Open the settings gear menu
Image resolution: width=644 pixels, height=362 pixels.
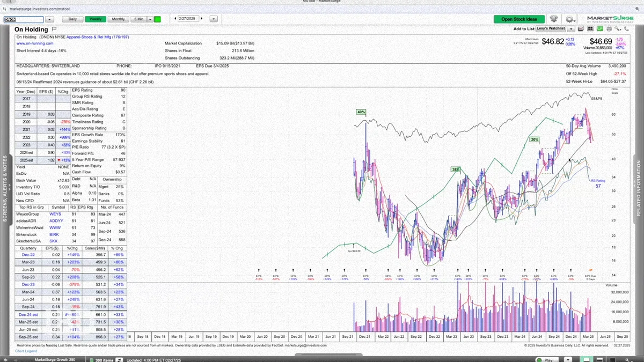pyautogui.click(x=570, y=19)
